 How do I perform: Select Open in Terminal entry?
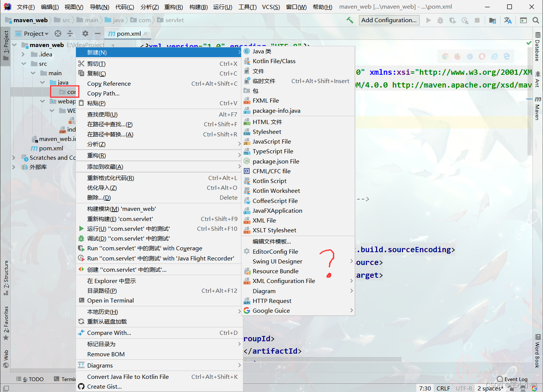(x=159, y=300)
